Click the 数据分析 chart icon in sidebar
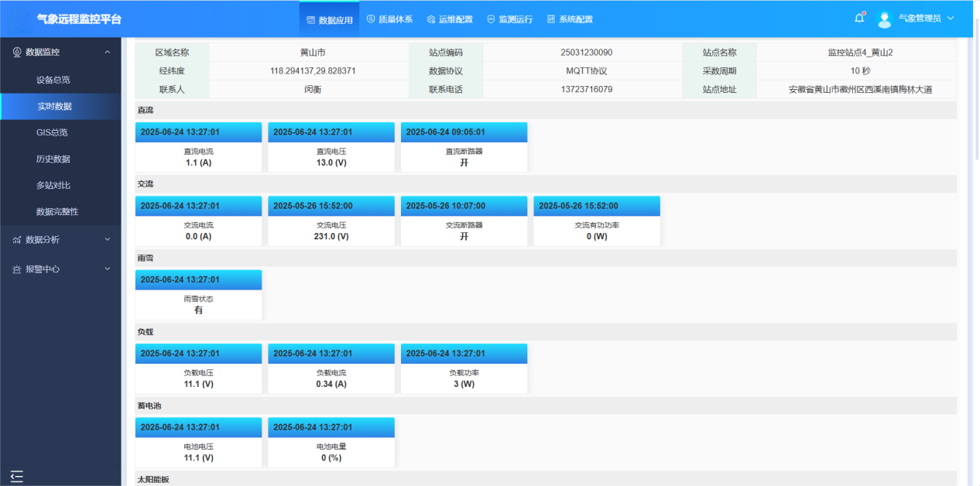Image resolution: width=980 pixels, height=486 pixels. tap(17, 240)
